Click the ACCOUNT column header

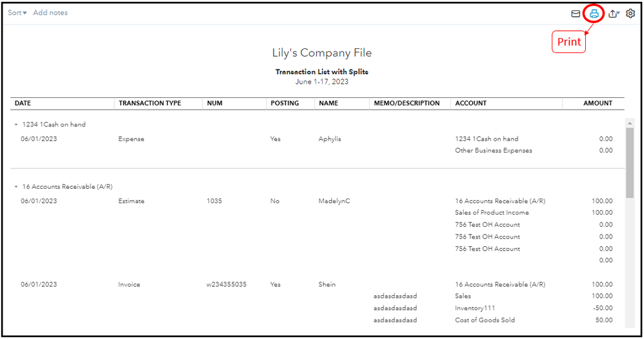coord(470,103)
